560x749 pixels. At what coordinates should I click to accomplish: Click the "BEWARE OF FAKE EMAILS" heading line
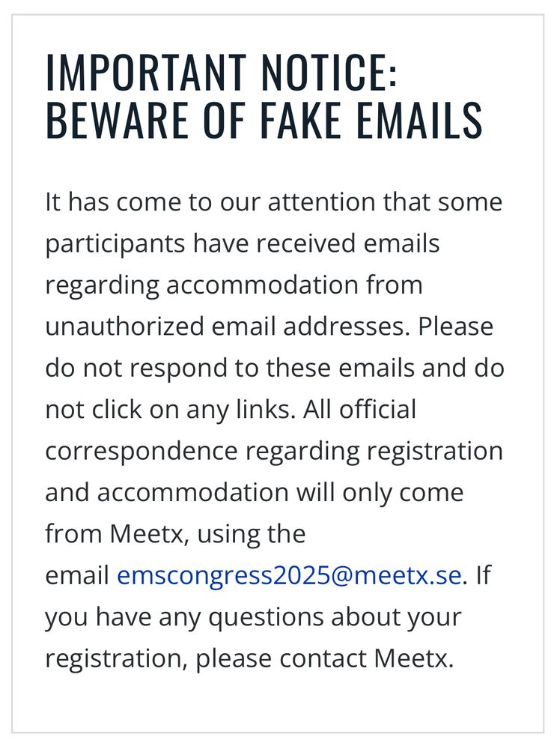click(x=264, y=120)
